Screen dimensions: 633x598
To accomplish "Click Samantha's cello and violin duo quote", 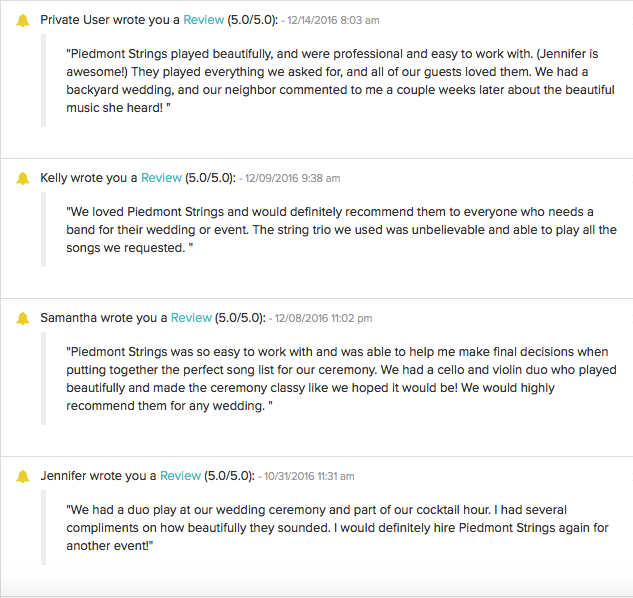I will 341,379.
